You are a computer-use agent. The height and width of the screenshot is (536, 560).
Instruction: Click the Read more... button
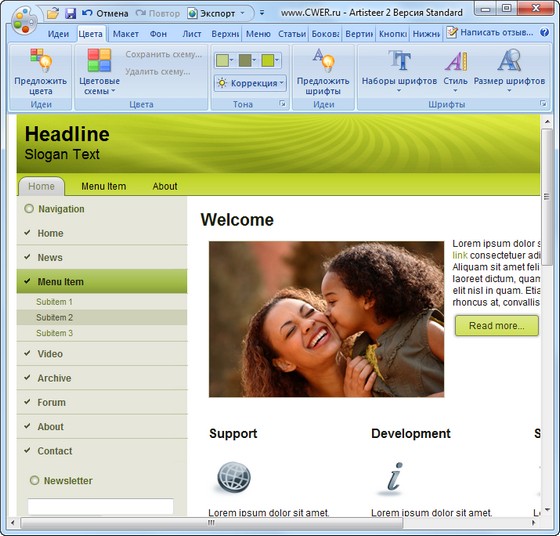496,326
